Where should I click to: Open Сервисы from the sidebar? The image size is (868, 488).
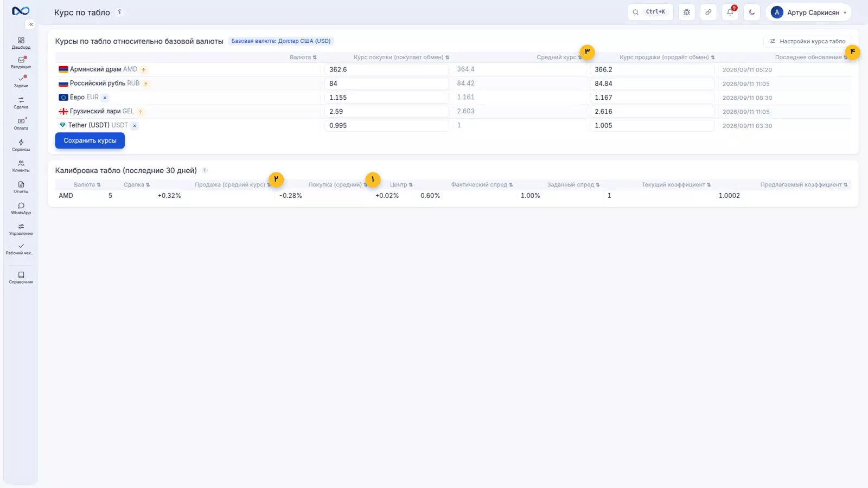click(21, 145)
